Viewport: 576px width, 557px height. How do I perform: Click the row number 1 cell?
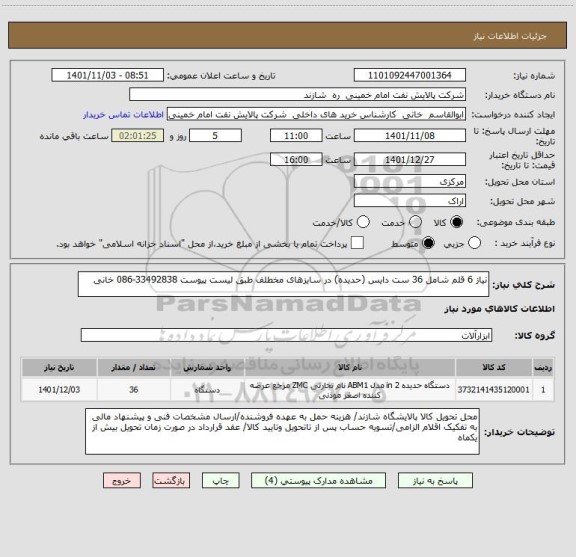[543, 389]
